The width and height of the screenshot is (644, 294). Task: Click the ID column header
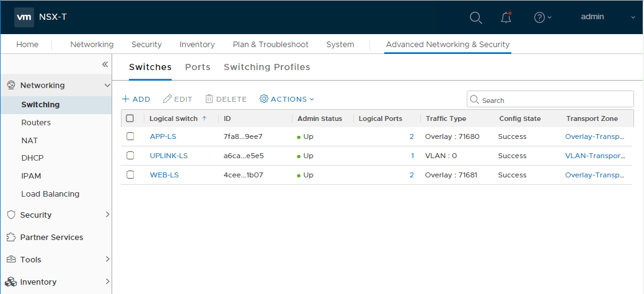point(227,118)
